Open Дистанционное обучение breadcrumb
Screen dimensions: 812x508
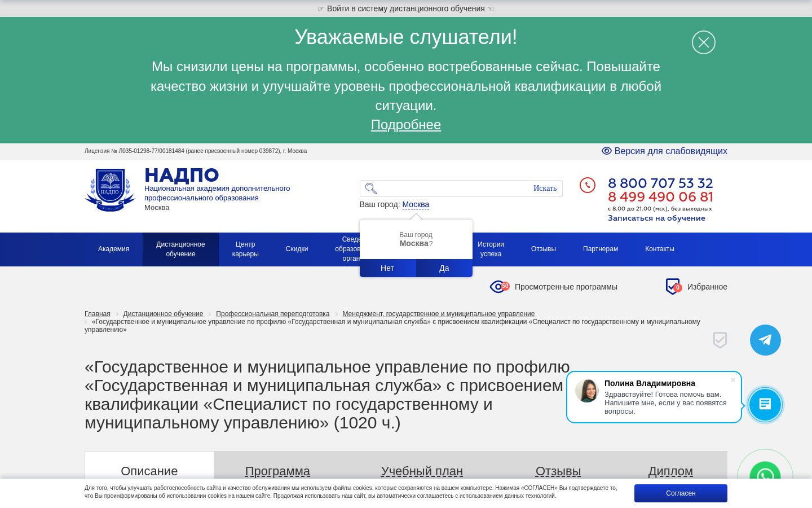[163, 314]
